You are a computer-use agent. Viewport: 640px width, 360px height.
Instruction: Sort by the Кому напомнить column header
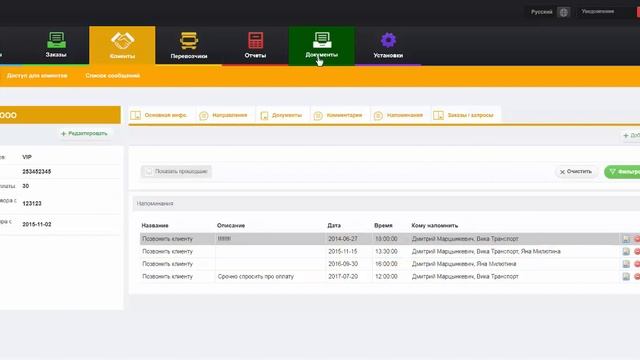(435, 225)
